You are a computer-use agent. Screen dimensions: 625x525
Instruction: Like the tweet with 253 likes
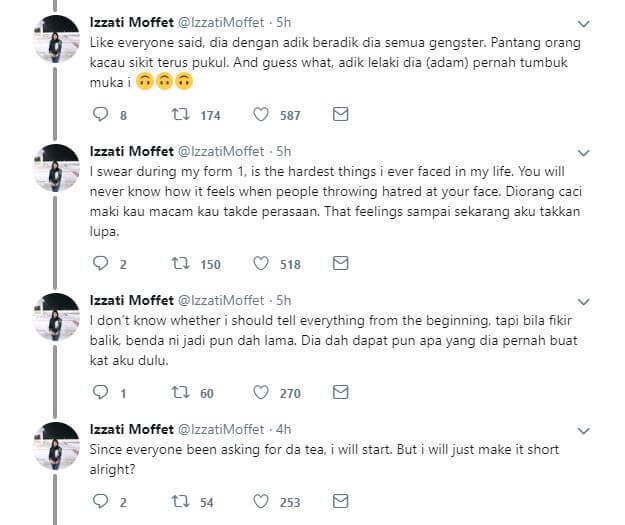[262, 501]
